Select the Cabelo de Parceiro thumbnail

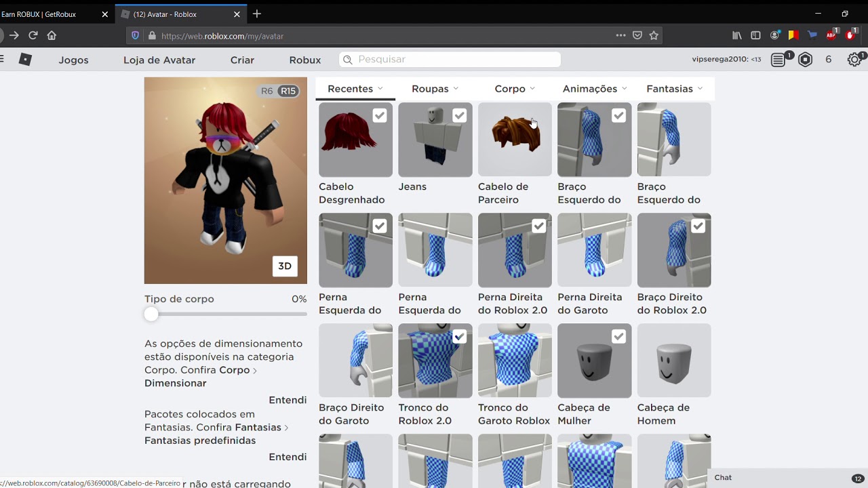coord(515,140)
